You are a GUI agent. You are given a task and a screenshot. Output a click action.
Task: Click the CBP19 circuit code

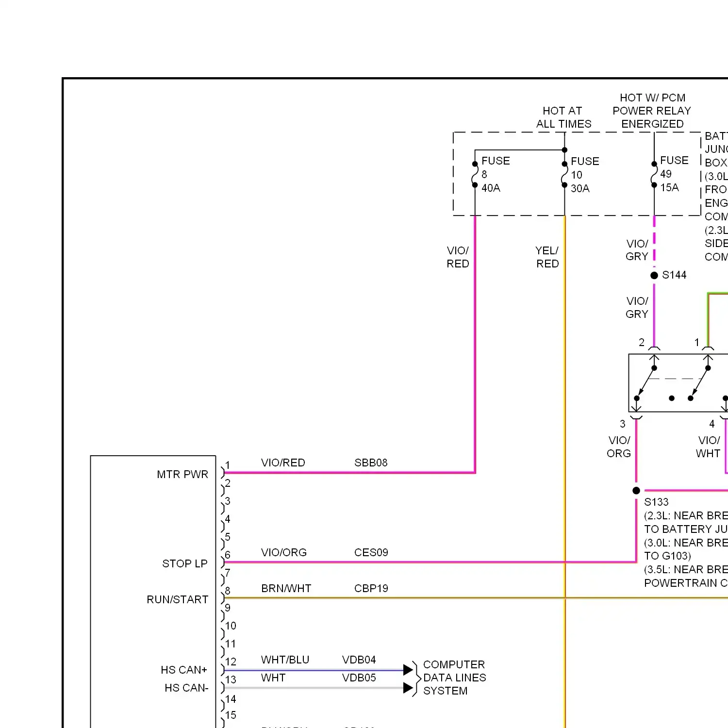tap(371, 588)
